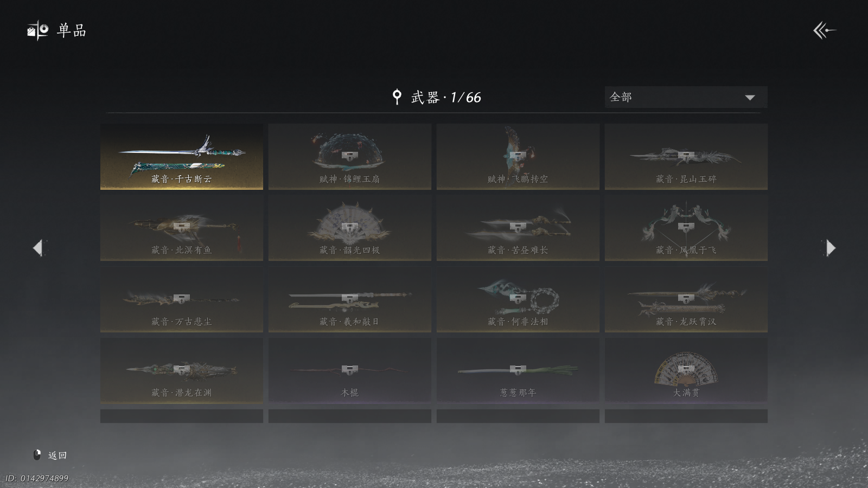Click the back arrow icon at top right
Image resolution: width=868 pixels, height=488 pixels.
824,30
